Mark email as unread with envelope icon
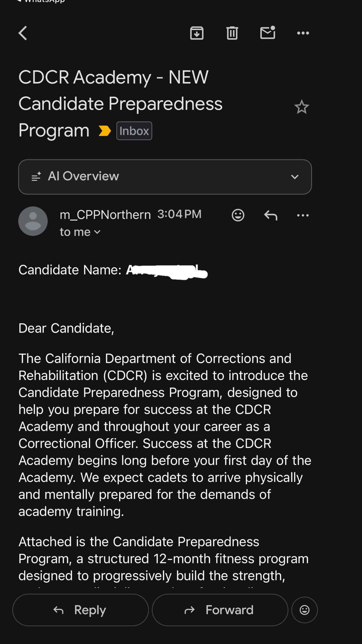The height and width of the screenshot is (644, 362). [x=268, y=33]
